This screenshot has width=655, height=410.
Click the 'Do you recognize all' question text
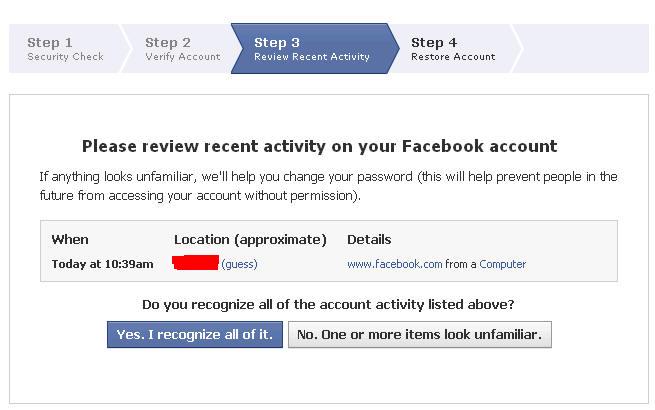click(x=328, y=305)
